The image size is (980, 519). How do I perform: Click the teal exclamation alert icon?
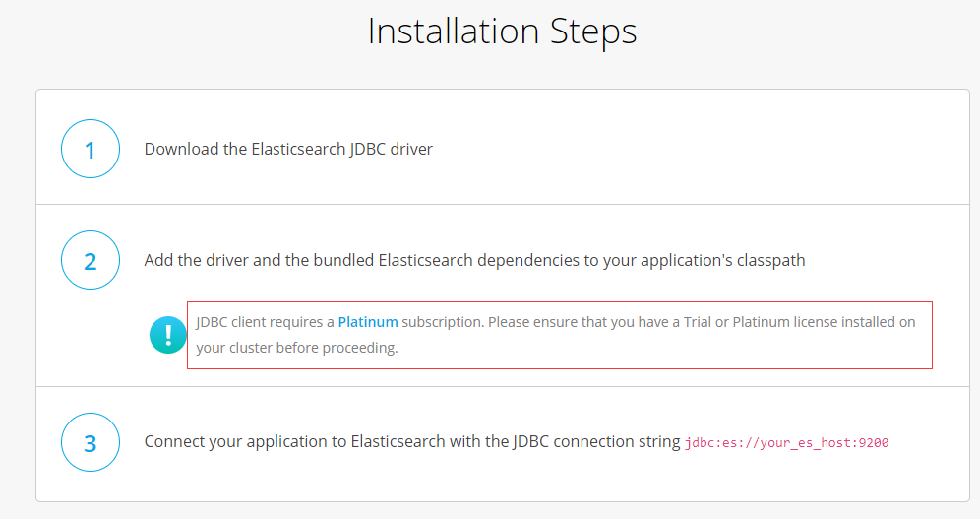tap(167, 335)
